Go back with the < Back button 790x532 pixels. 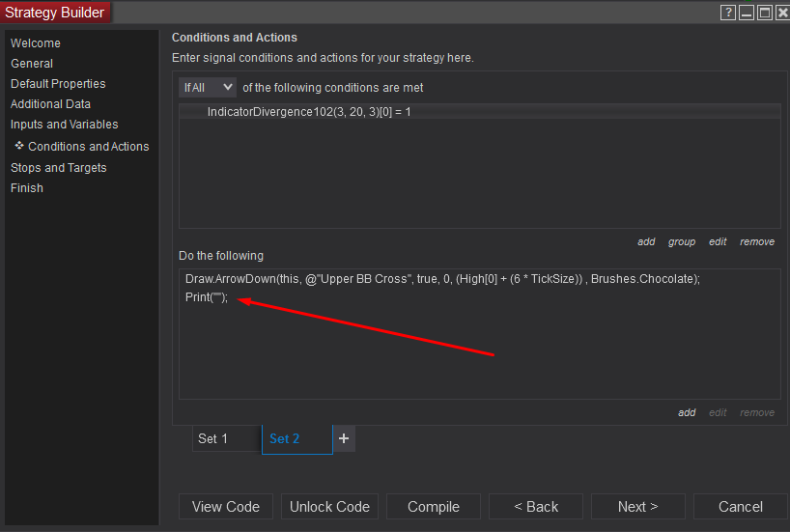coord(536,506)
